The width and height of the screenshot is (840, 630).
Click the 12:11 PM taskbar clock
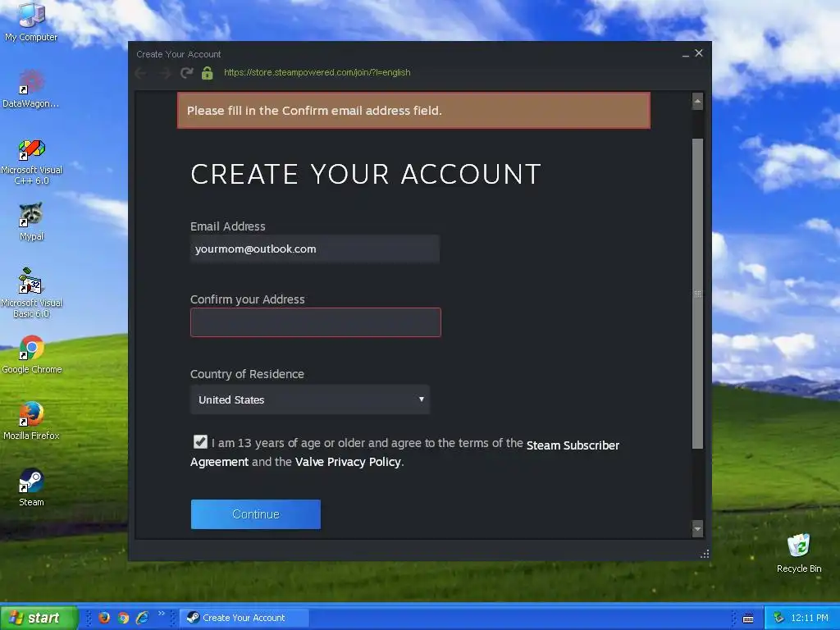coord(810,618)
